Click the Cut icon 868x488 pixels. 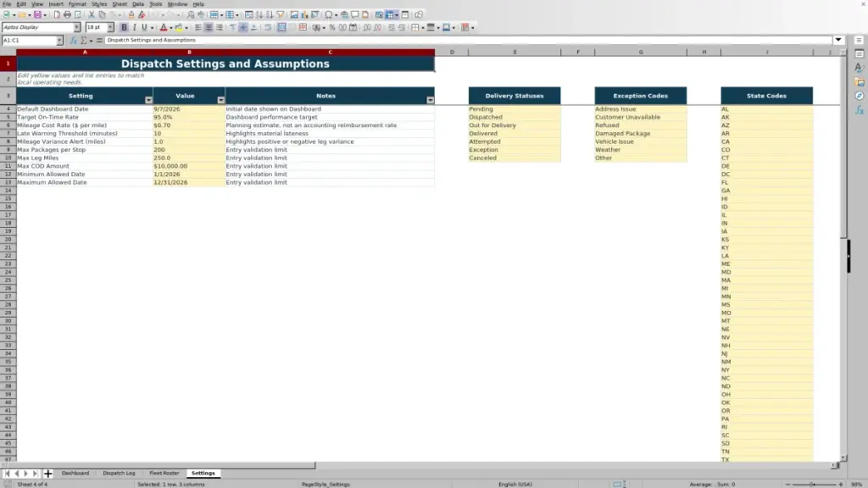coord(92,14)
